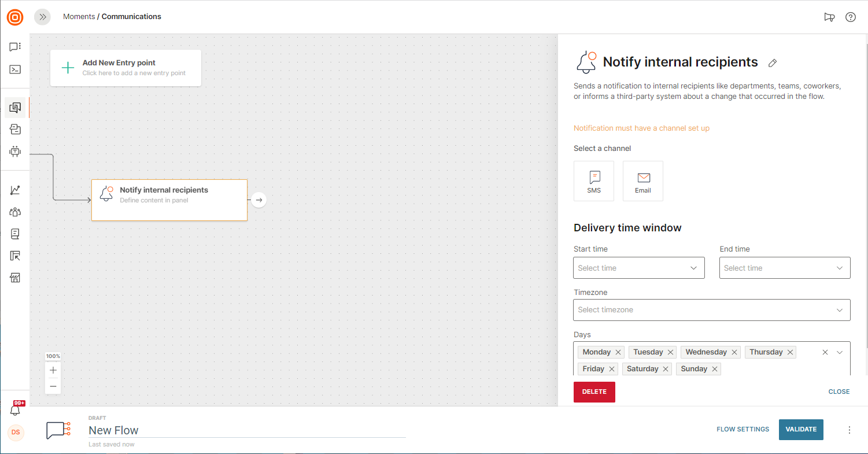Click the red Delete button
Screen dimensions: 868x454
[x=594, y=392]
